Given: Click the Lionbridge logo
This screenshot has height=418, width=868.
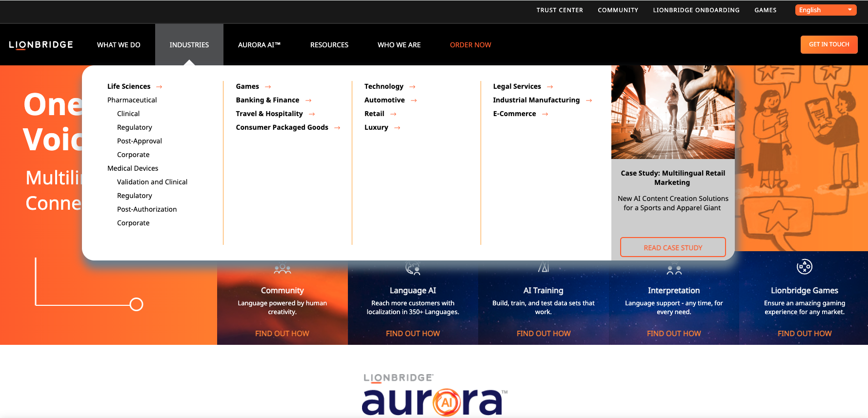Looking at the screenshot, I should (41, 45).
